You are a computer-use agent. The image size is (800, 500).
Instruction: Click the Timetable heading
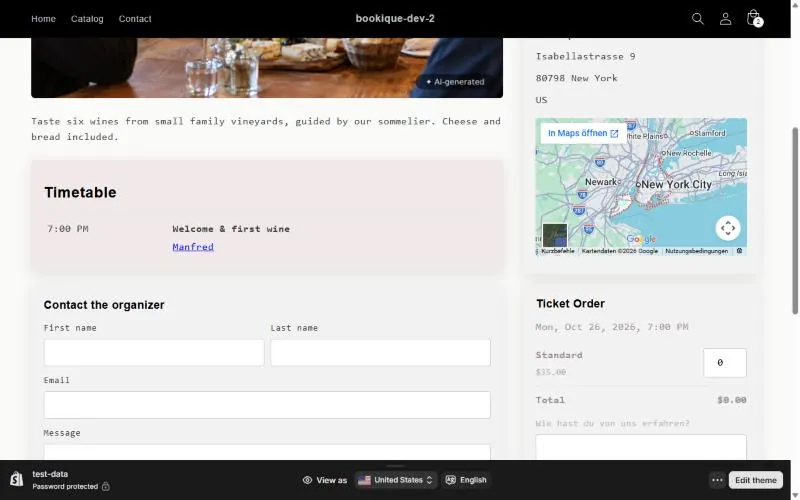point(80,192)
